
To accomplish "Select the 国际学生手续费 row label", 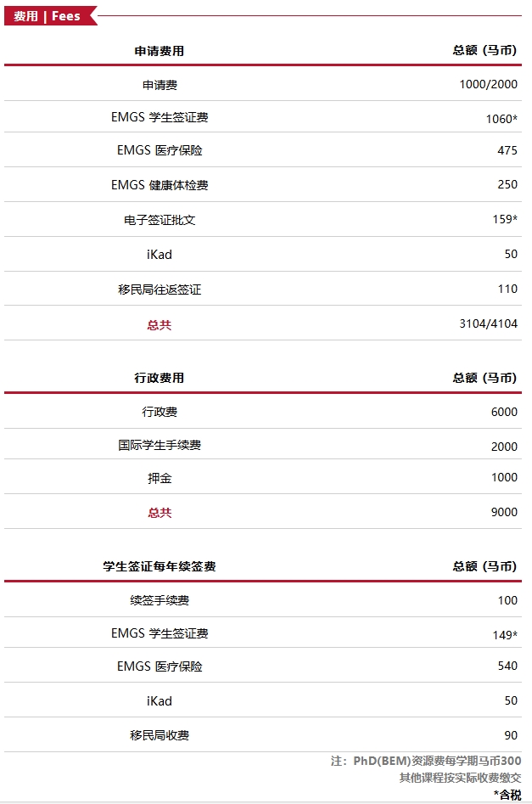I will (160, 445).
